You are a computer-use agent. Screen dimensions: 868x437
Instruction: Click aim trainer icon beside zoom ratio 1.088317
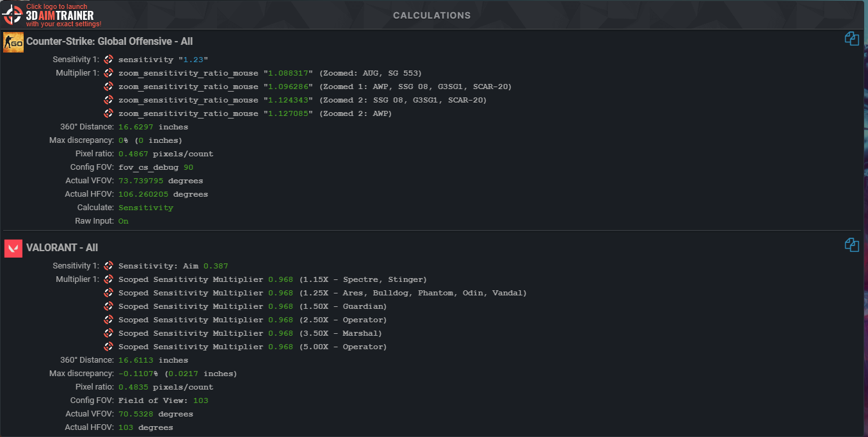[109, 73]
